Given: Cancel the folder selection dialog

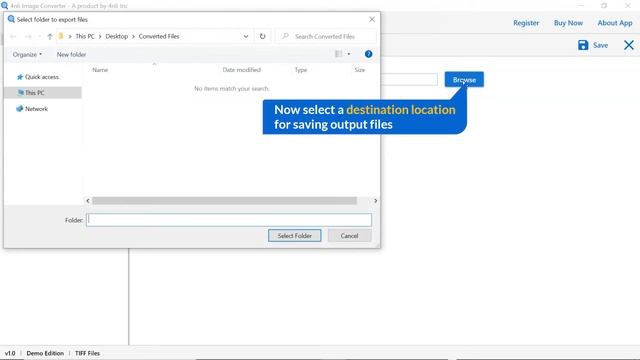Looking at the screenshot, I should click(x=349, y=236).
